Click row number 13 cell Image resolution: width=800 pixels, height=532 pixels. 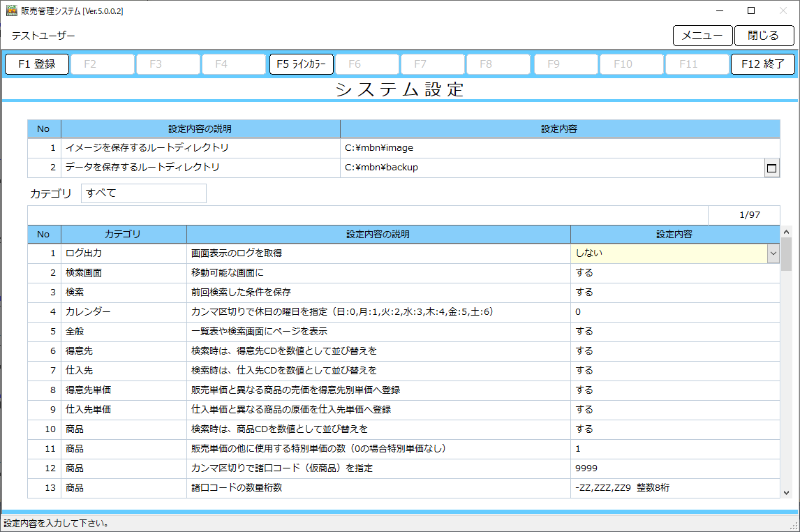[x=44, y=488]
